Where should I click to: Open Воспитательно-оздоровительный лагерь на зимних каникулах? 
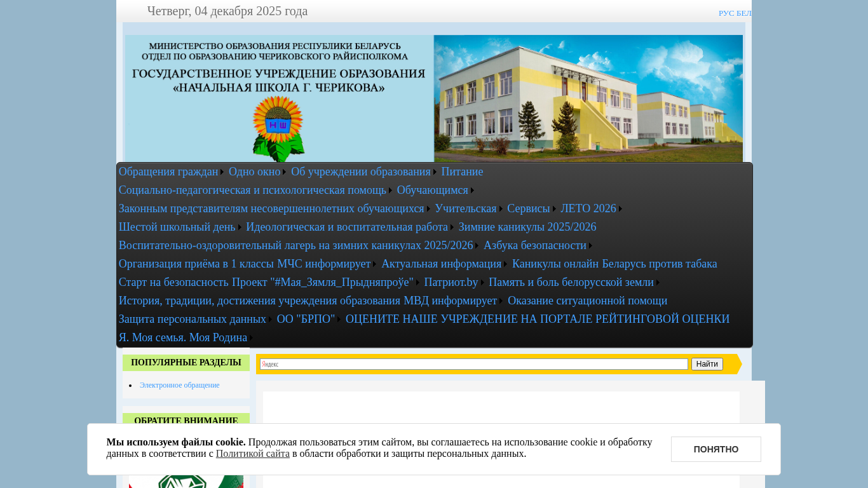coord(295,245)
